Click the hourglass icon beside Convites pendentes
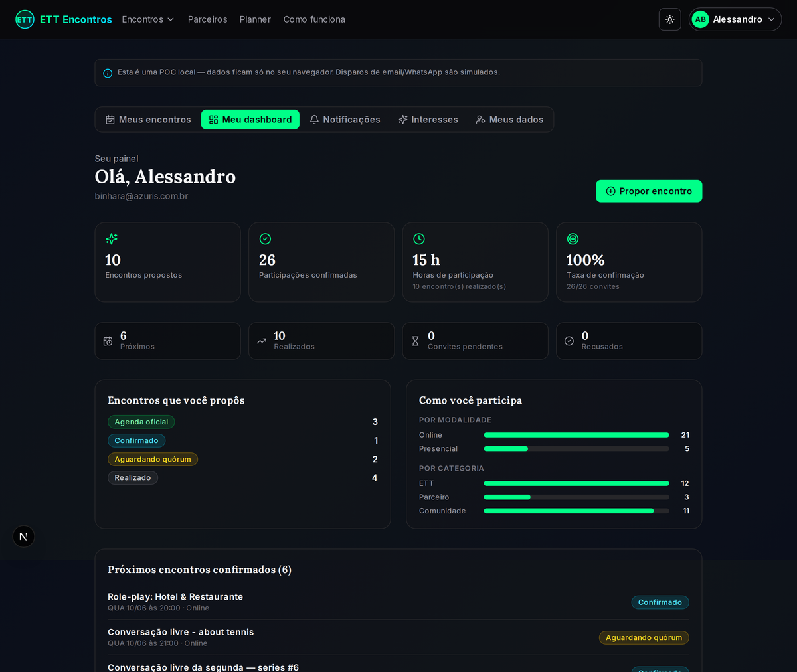 pos(415,341)
